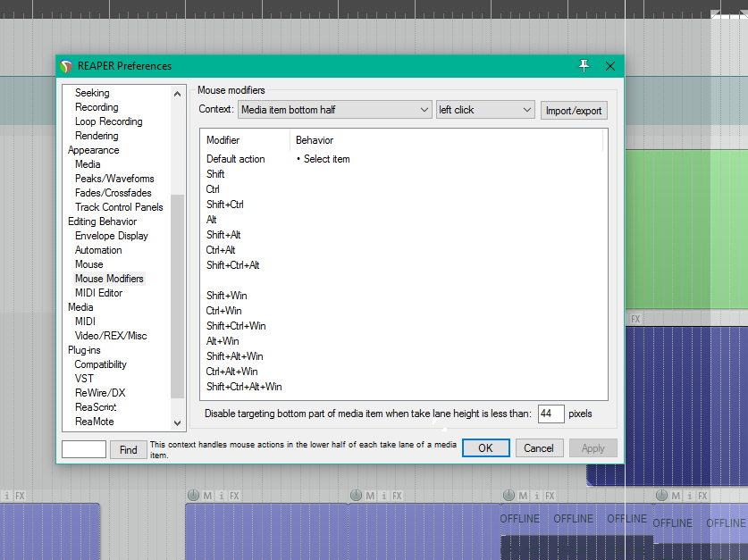The height and width of the screenshot is (560, 748).
Task: Click the FX button on the dark navy item
Action: [635, 319]
